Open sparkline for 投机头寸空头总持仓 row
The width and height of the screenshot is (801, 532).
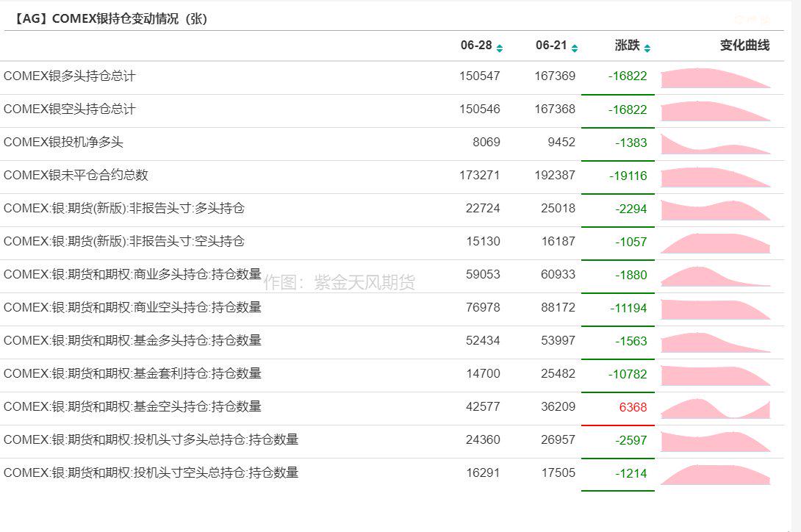pos(715,475)
